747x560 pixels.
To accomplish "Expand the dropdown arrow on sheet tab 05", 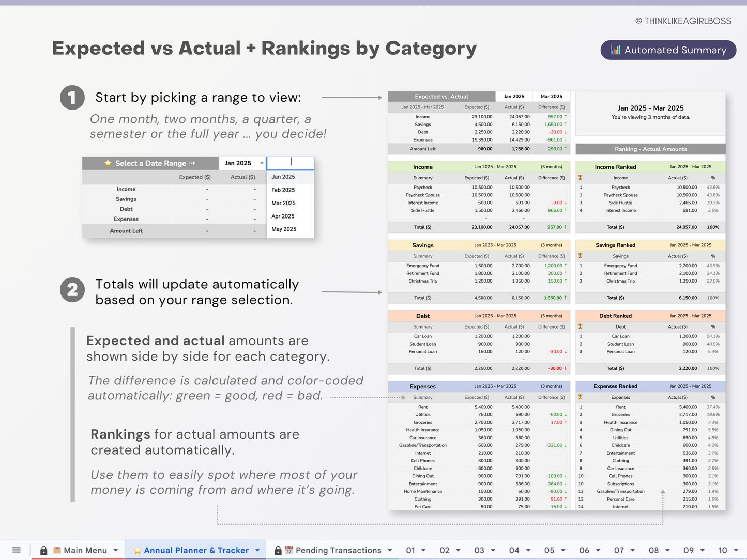I will (563, 551).
